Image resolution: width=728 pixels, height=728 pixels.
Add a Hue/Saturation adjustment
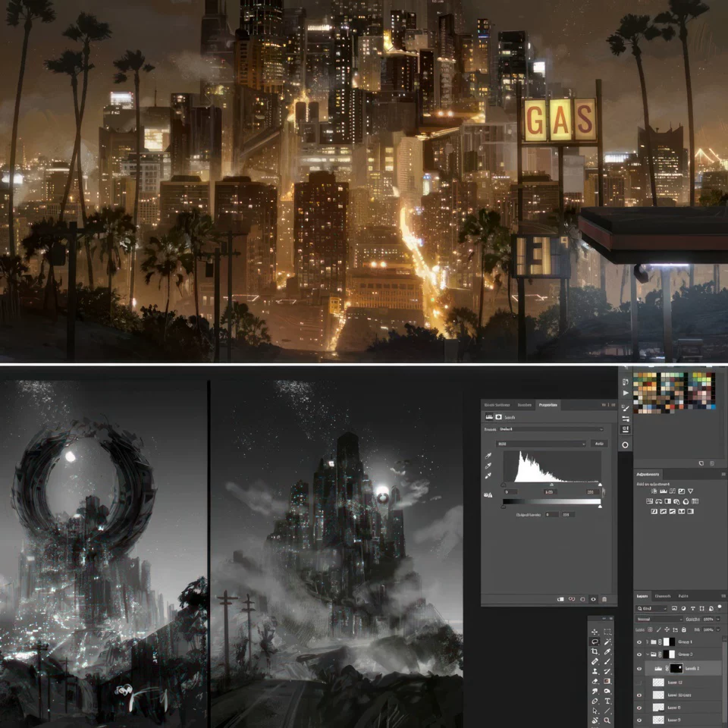(x=650, y=501)
